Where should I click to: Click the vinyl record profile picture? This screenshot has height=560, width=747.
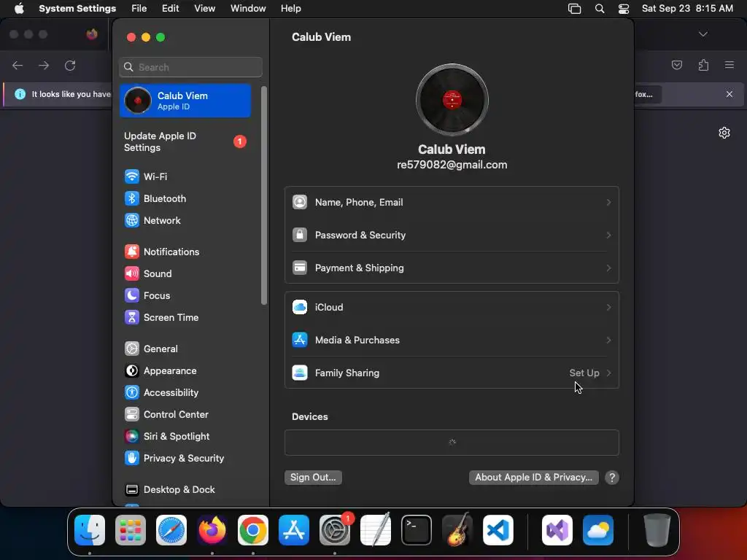[x=452, y=100]
